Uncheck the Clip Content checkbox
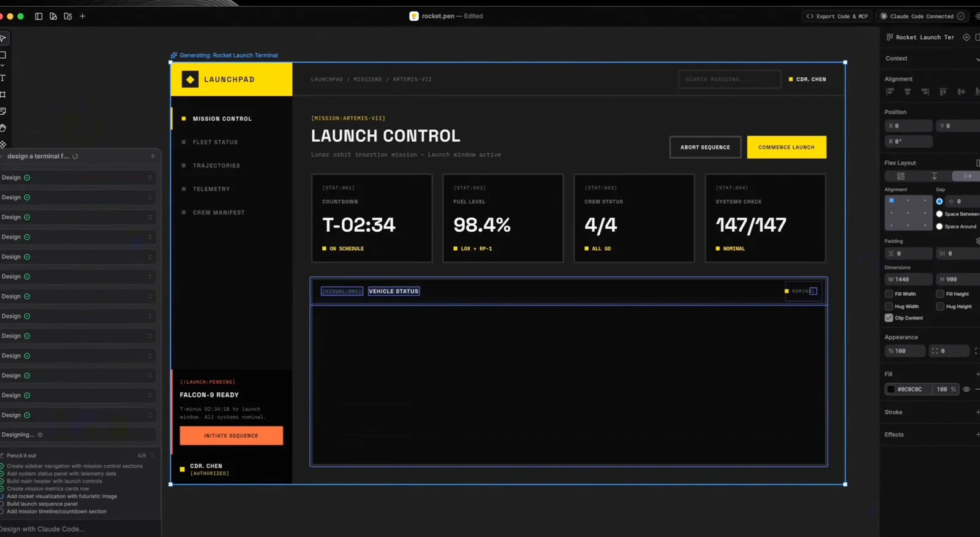The height and width of the screenshot is (537, 980). tap(889, 318)
